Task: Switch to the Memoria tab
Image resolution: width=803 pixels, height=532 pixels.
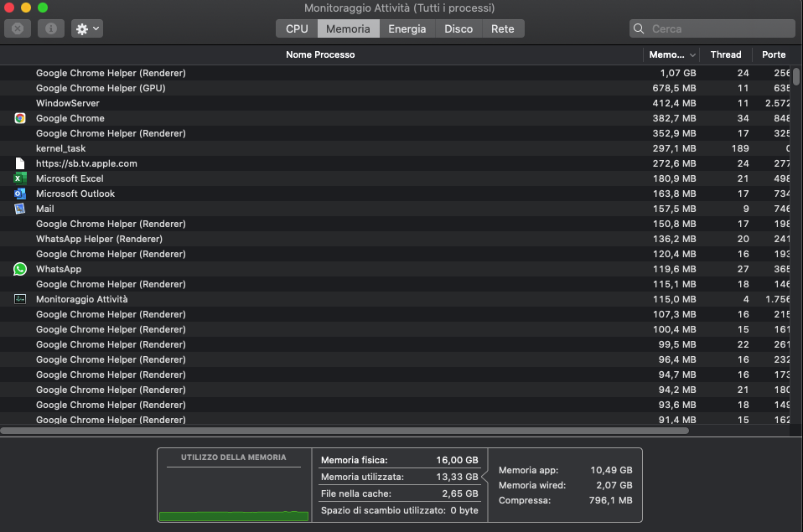Action: [x=348, y=28]
